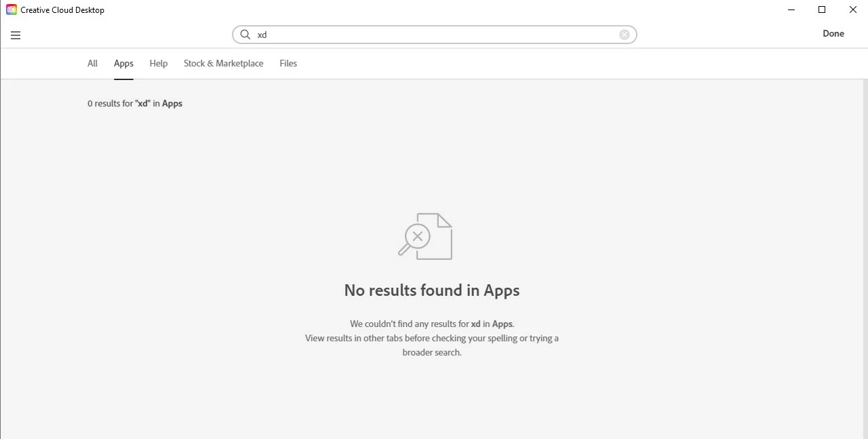Clear the search field with the X icon
The width and height of the screenshot is (868, 439).
tap(625, 35)
